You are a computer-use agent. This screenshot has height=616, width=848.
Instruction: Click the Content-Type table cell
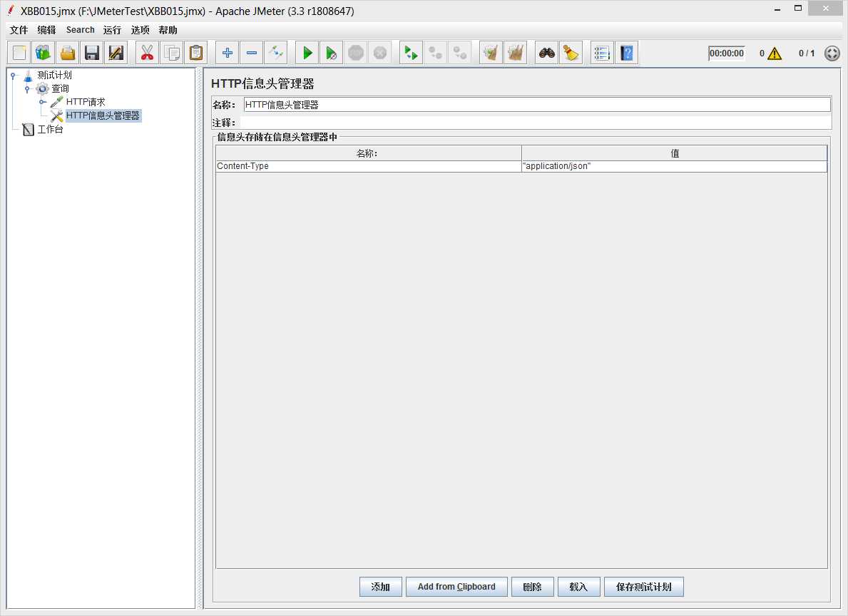tap(368, 166)
